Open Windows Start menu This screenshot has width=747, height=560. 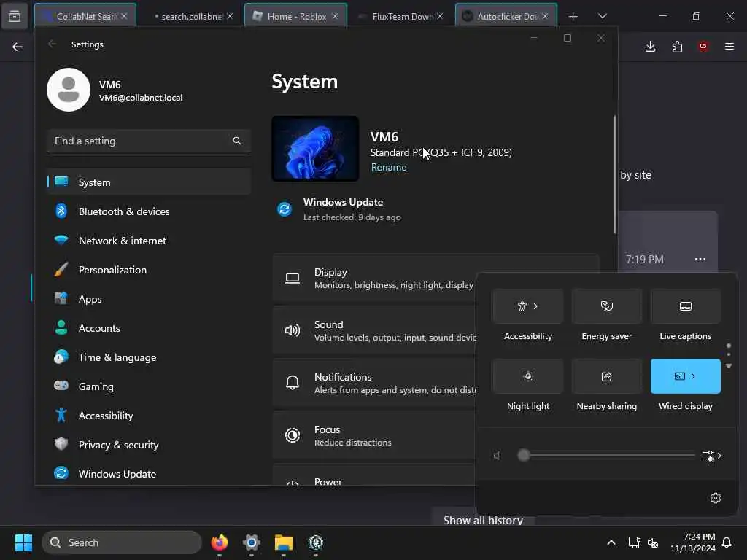click(23, 542)
